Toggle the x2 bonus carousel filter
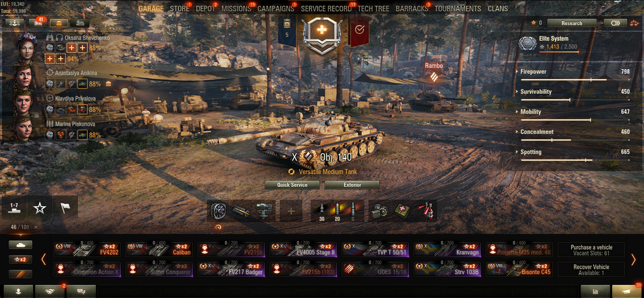This screenshot has height=298, width=644. [21, 259]
